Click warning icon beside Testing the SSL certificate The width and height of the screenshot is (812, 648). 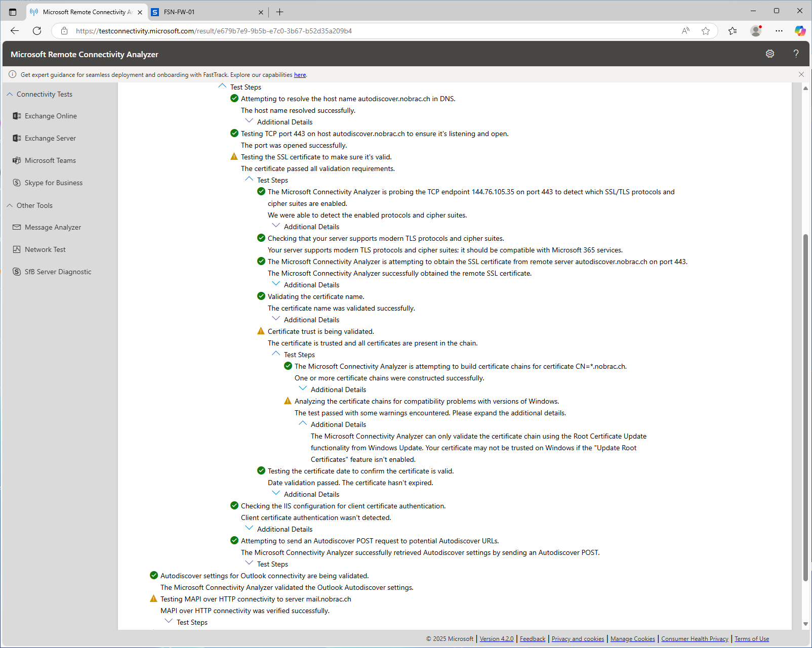(234, 157)
